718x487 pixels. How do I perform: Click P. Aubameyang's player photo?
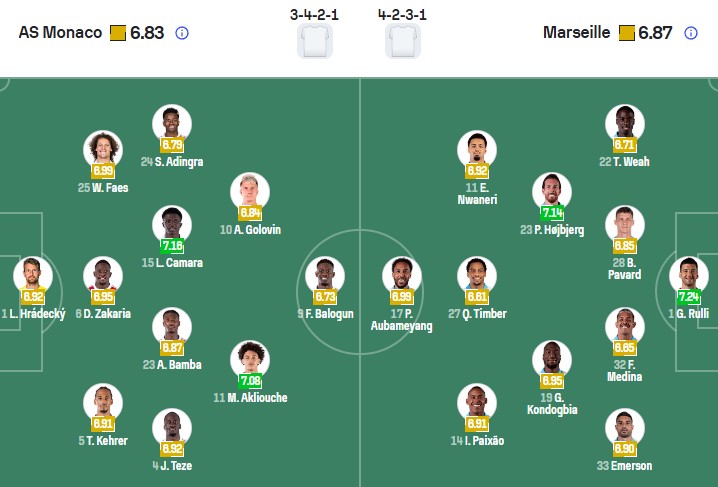click(401, 274)
